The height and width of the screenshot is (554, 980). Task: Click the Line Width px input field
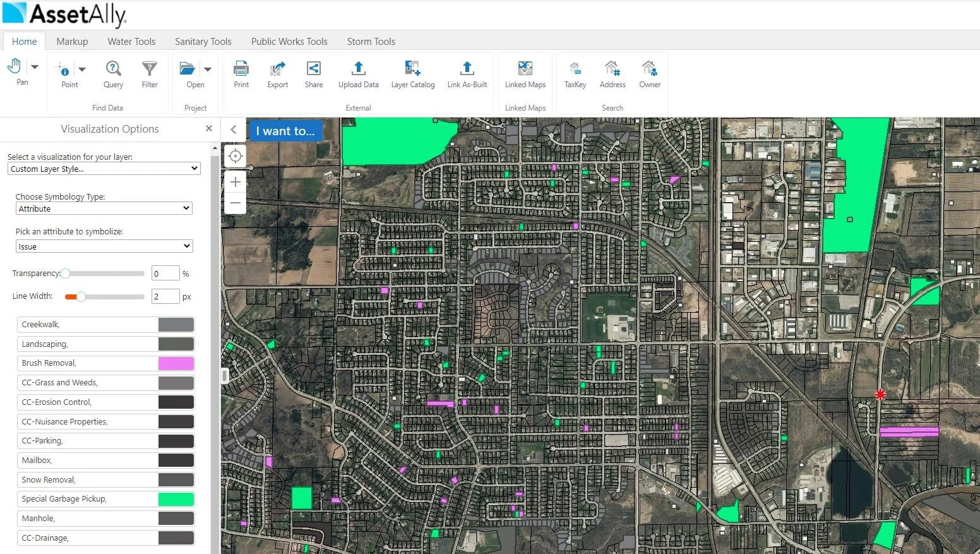pyautogui.click(x=165, y=296)
